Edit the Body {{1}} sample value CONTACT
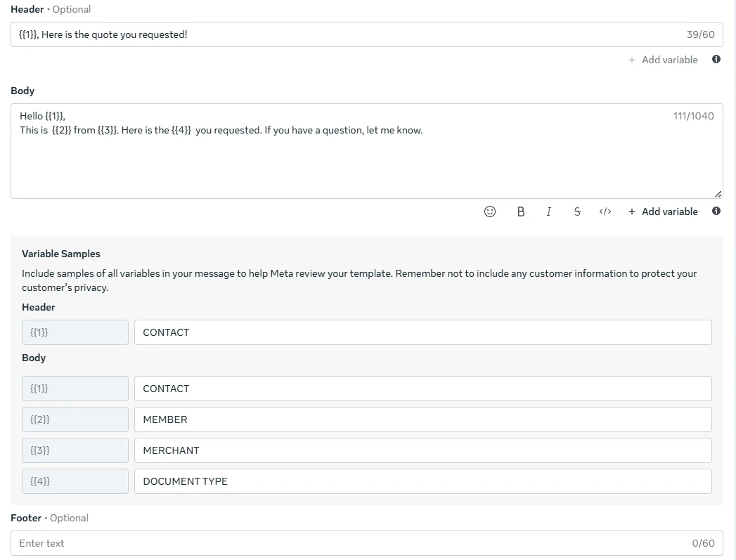Image resolution: width=736 pixels, height=560 pixels. pyautogui.click(x=423, y=389)
